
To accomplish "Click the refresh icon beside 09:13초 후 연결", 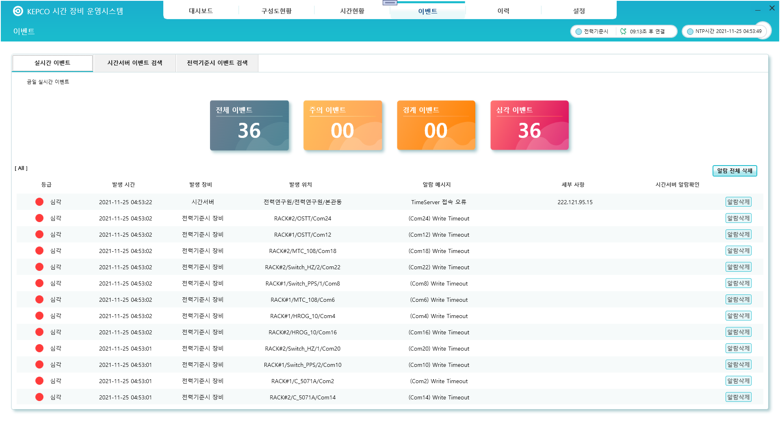I will click(623, 32).
